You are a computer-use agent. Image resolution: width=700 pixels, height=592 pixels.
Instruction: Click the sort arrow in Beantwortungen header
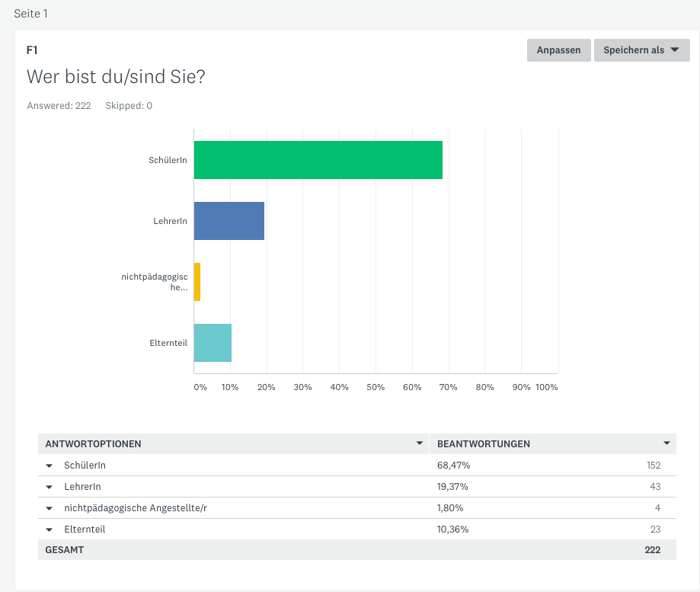coord(666,443)
